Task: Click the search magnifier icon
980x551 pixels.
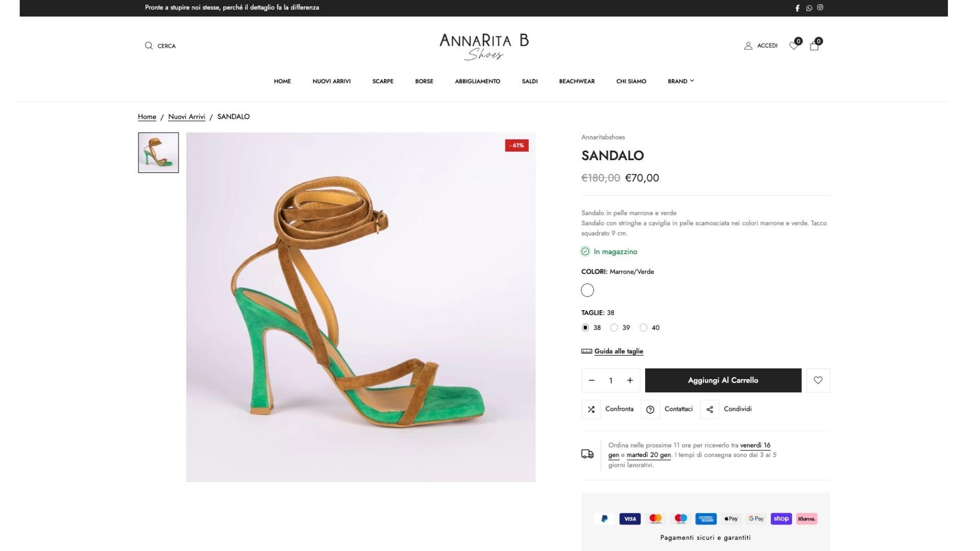Action: 149,46
